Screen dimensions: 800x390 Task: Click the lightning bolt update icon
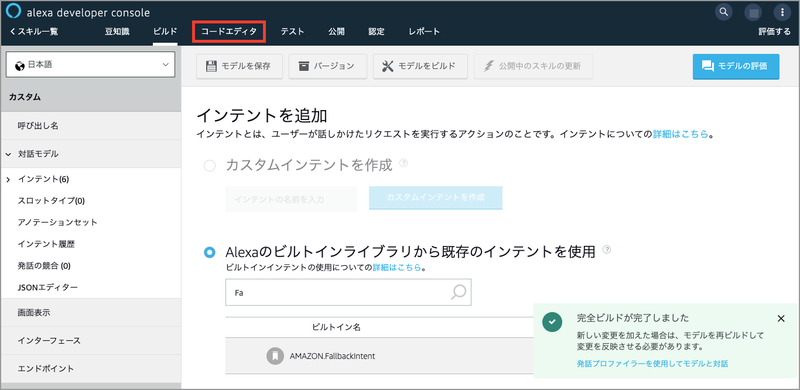(x=489, y=66)
